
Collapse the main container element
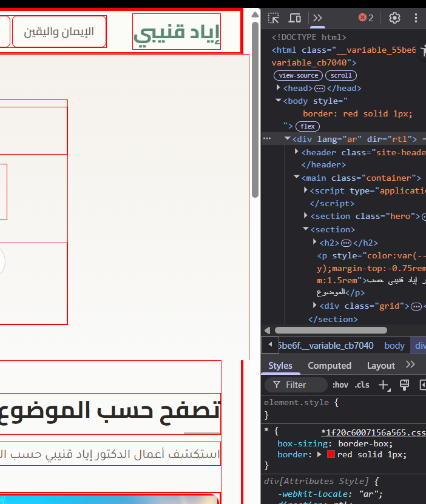[296, 177]
